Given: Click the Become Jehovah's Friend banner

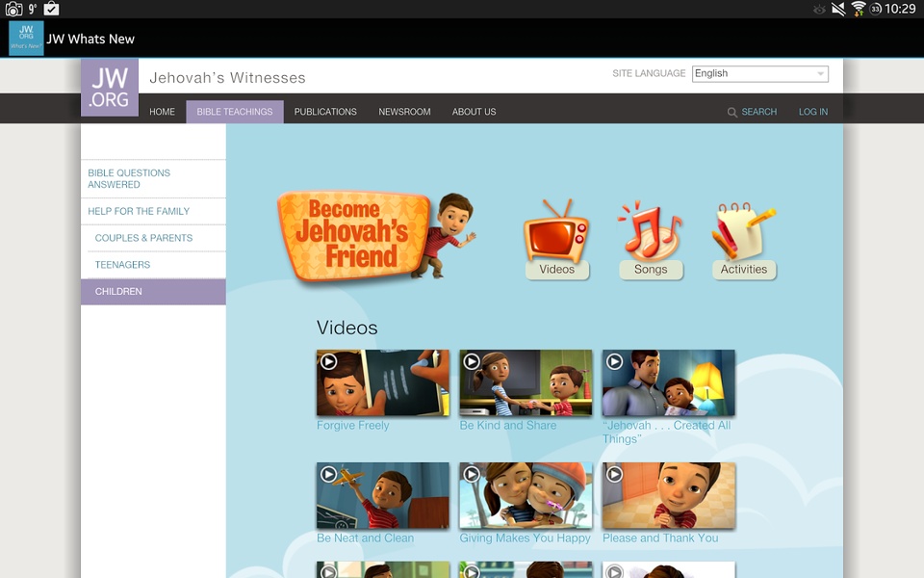Looking at the screenshot, I should tap(376, 236).
